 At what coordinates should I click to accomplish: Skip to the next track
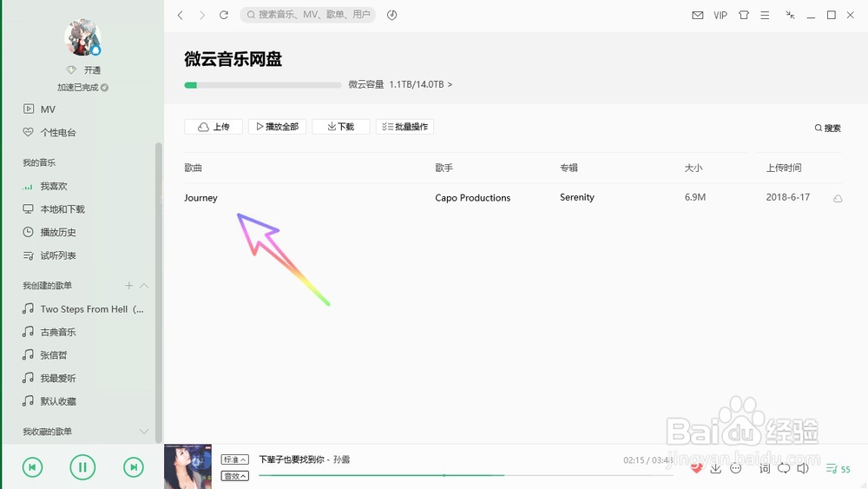(134, 467)
